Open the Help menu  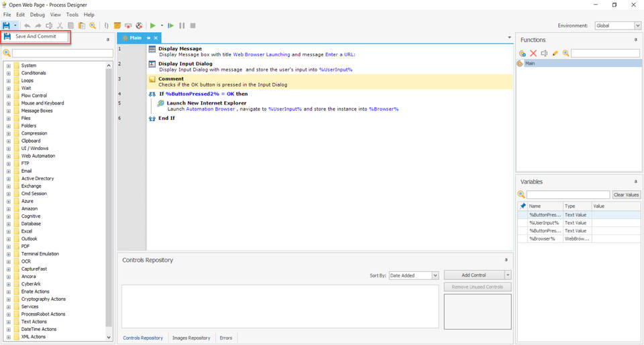pos(89,15)
